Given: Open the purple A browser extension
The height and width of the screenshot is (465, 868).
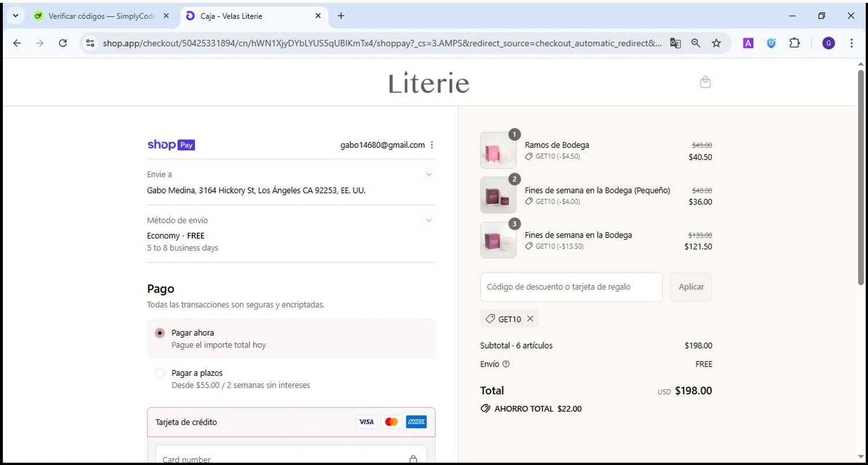Looking at the screenshot, I should coord(748,43).
